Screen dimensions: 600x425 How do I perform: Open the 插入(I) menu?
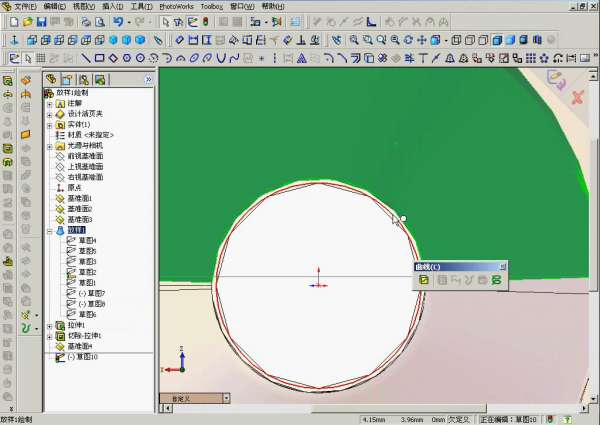(111, 6)
